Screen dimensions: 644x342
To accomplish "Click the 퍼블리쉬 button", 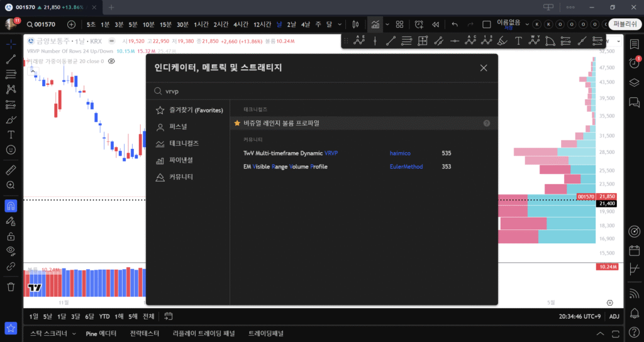I will 625,25.
